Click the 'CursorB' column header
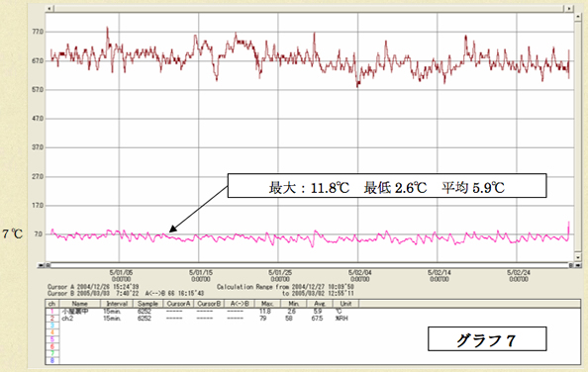Image resolution: width=588 pixels, height=372 pixels. 209,304
